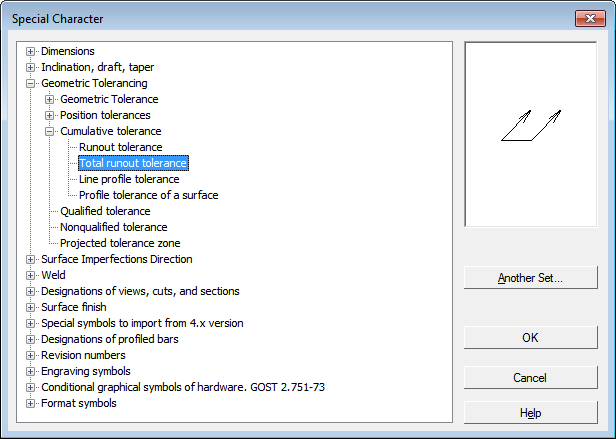The image size is (616, 439).
Task: Expand the Engraving symbols node
Action: click(x=31, y=371)
